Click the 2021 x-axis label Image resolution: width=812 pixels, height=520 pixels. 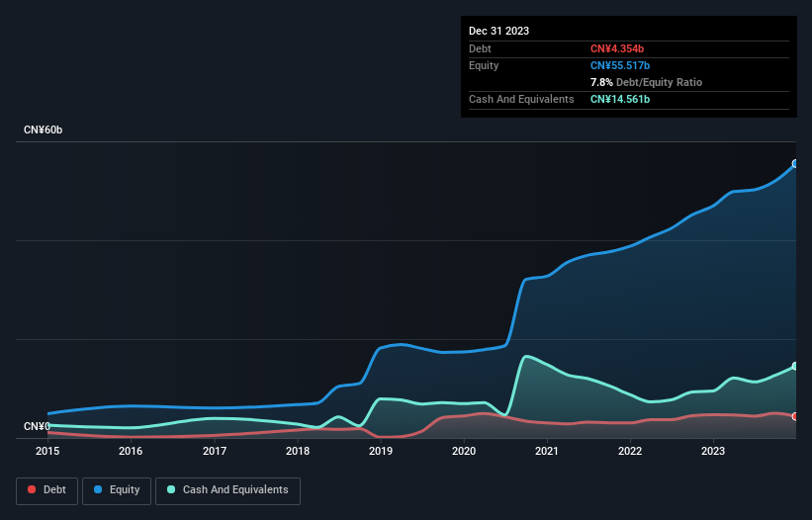click(547, 451)
